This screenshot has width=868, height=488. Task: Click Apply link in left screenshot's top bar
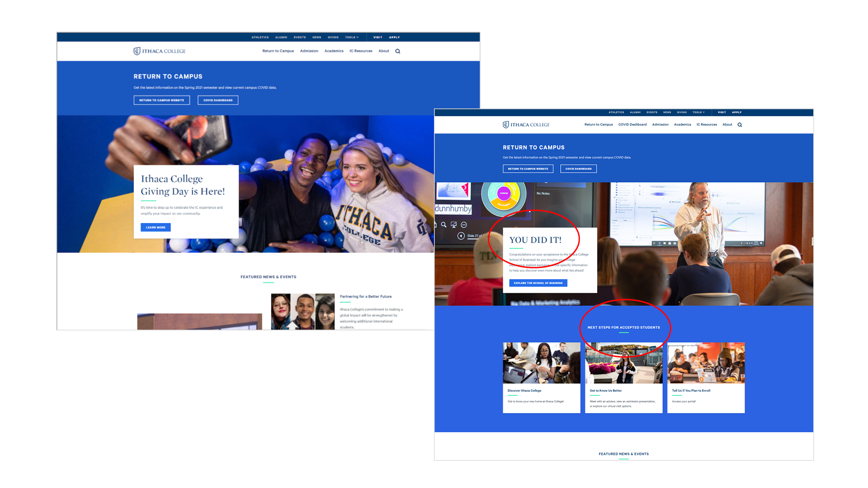pos(394,38)
